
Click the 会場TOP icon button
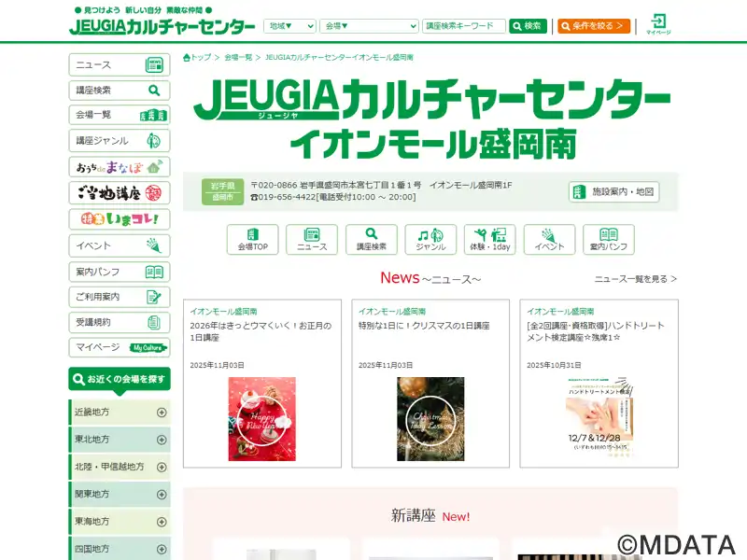[x=252, y=240]
